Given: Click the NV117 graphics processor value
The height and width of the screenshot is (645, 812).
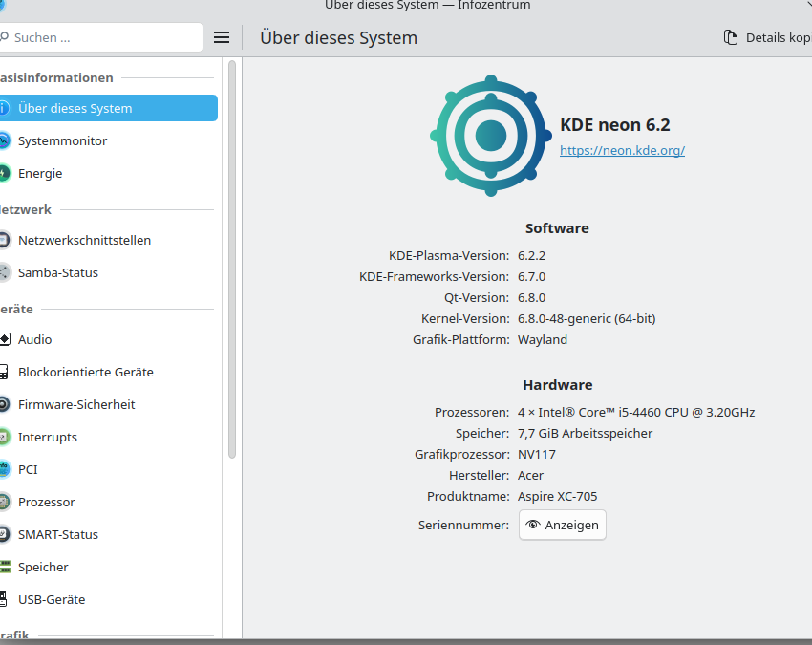Looking at the screenshot, I should (x=537, y=454).
